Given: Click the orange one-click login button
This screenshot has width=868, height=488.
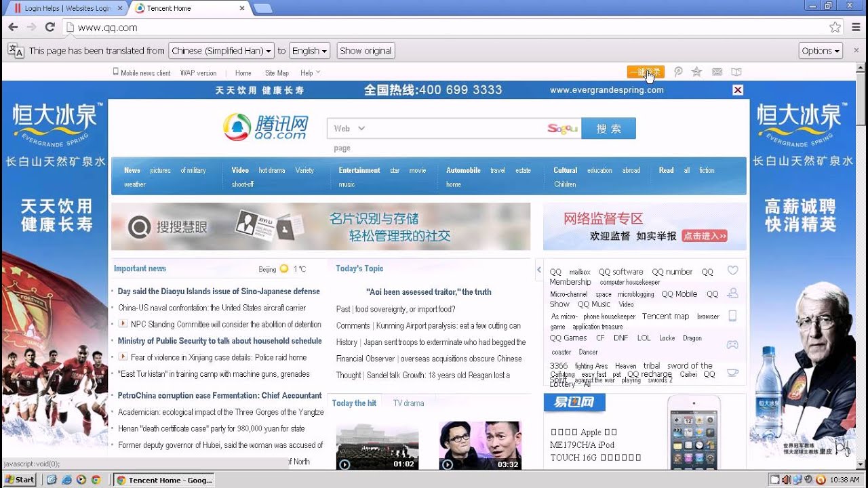Looking at the screenshot, I should click(x=646, y=72).
